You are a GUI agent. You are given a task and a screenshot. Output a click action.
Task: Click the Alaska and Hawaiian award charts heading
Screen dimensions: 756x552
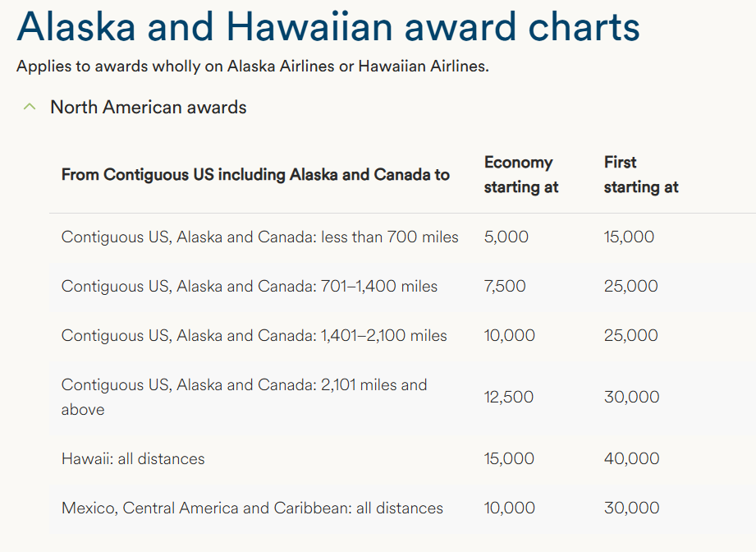click(328, 26)
